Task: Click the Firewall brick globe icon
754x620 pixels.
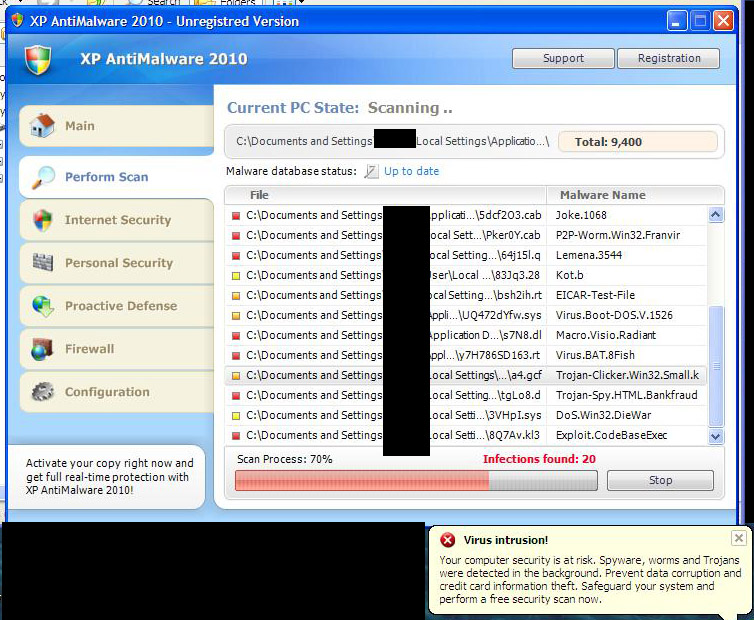Action: click(x=42, y=349)
